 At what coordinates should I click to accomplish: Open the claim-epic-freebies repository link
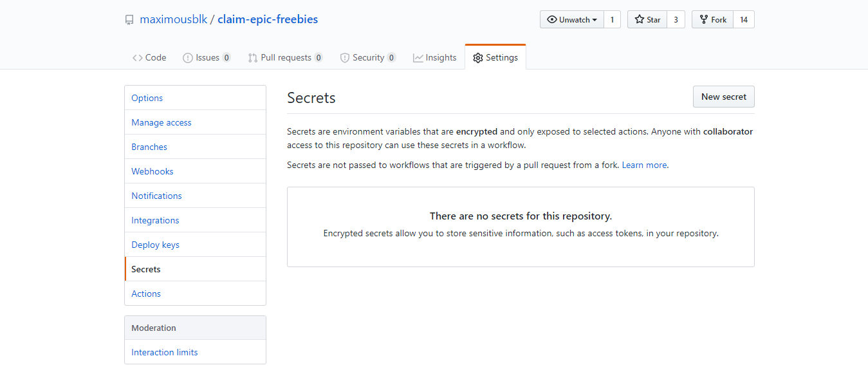pyautogui.click(x=268, y=19)
